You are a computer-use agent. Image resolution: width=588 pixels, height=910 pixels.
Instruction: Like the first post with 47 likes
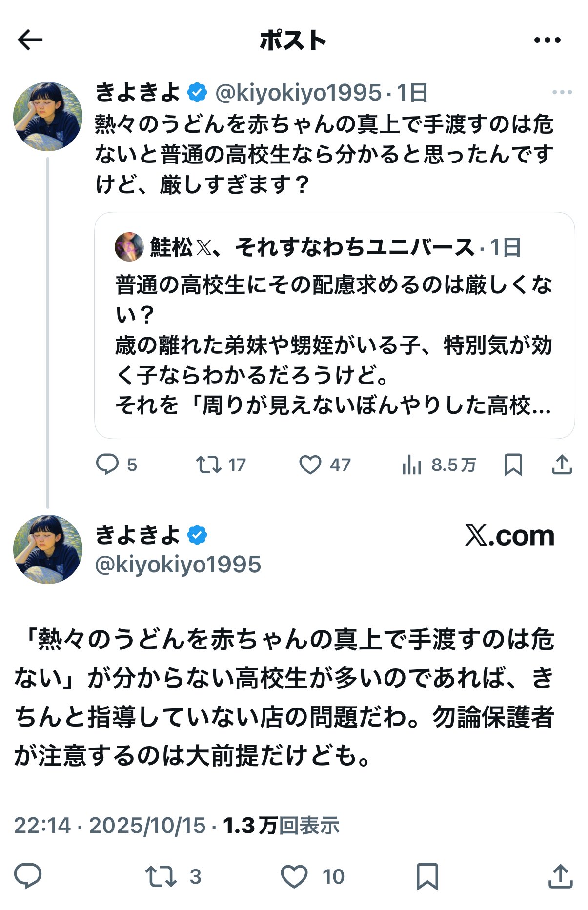pos(310,465)
